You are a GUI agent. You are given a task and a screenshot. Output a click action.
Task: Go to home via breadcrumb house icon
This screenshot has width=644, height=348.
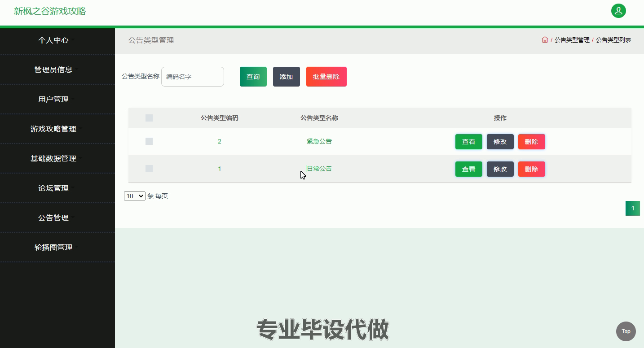(545, 40)
